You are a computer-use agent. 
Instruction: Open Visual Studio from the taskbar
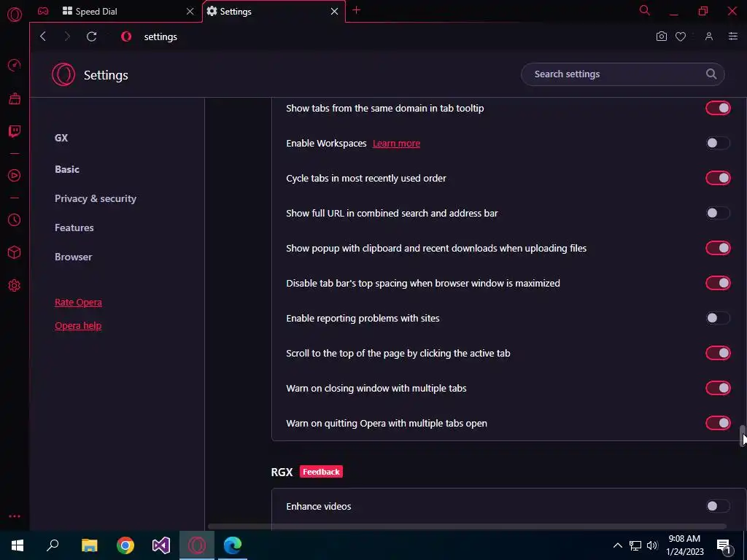point(161,545)
